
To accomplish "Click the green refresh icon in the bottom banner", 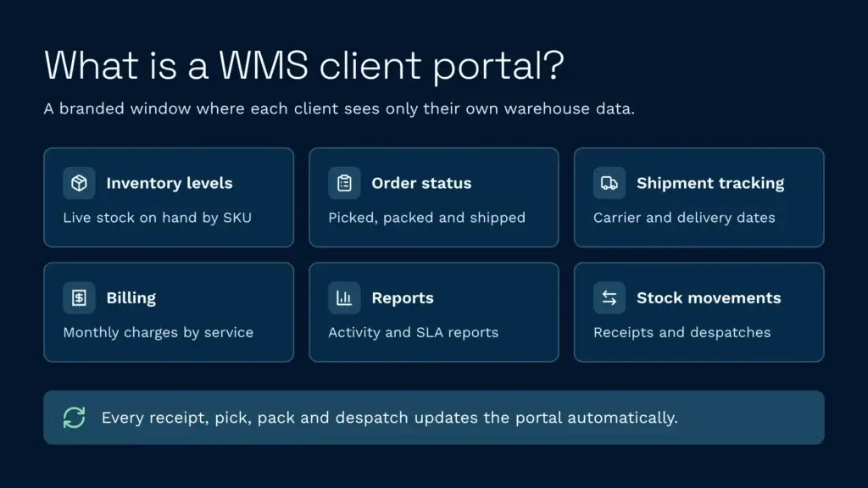I will point(75,418).
